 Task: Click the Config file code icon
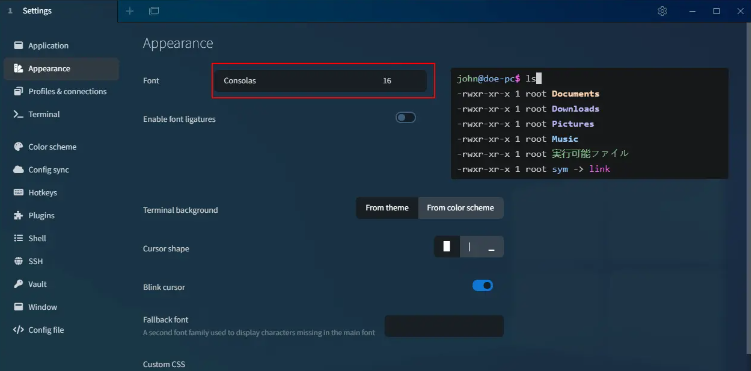click(19, 330)
